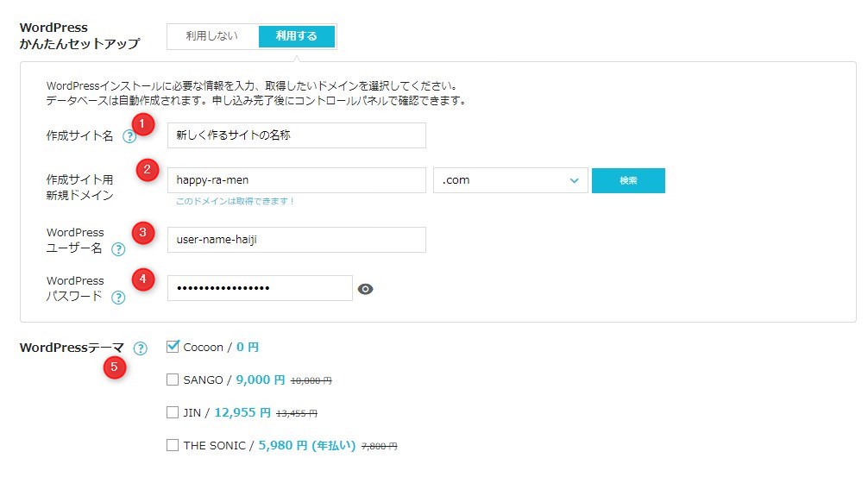Viewport: 868px width, 502px height.
Task: Click the struck-through 7,800 円 price
Action: [379, 446]
